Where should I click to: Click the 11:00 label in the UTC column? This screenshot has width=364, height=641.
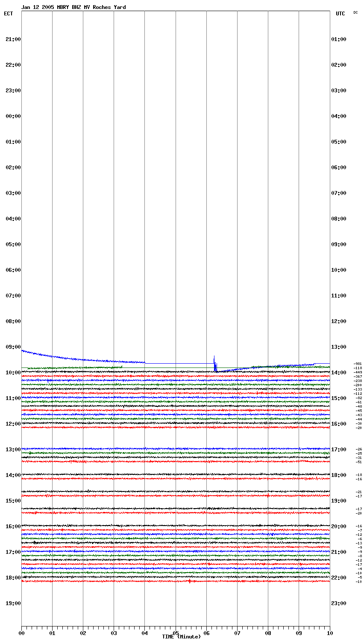point(339,296)
